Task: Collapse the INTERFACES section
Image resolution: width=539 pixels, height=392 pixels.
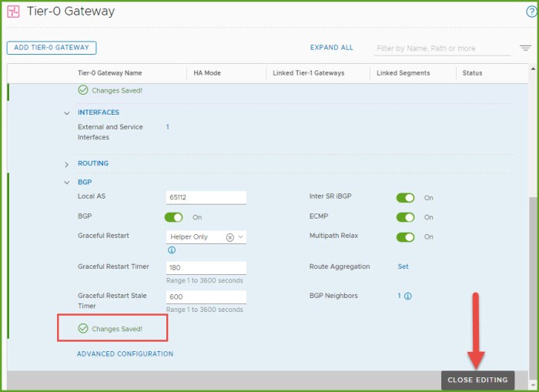Action: (x=67, y=113)
